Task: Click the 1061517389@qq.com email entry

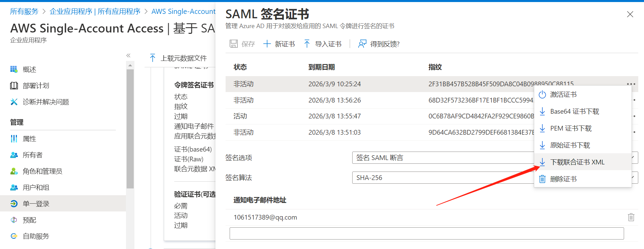Action: (x=265, y=217)
